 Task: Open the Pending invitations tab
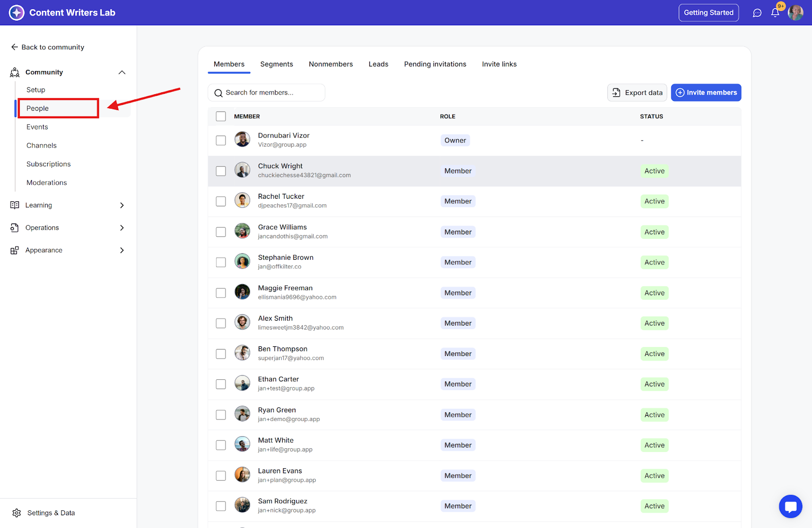tap(435, 64)
